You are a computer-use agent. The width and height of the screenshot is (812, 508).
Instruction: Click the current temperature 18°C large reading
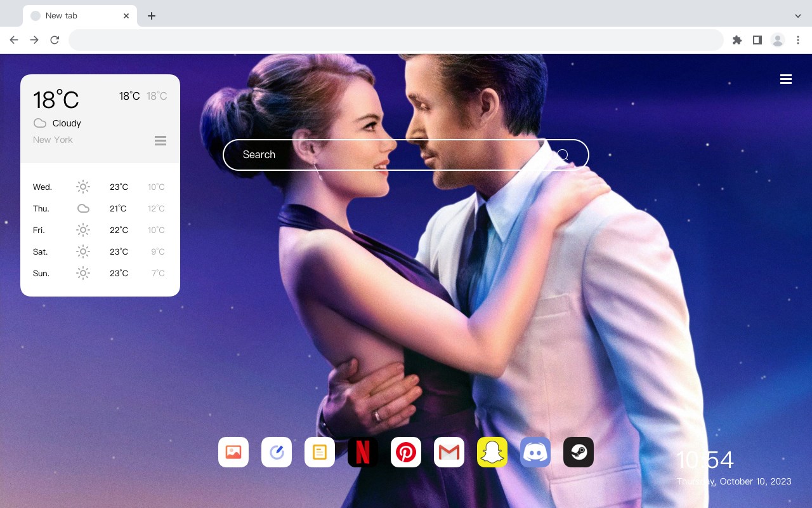56,100
